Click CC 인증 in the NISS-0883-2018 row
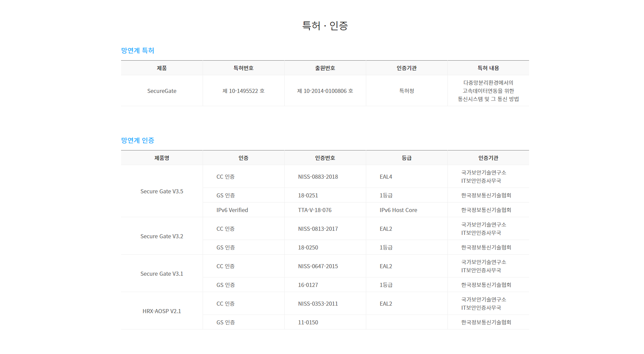The height and width of the screenshot is (354, 644). [x=225, y=177]
